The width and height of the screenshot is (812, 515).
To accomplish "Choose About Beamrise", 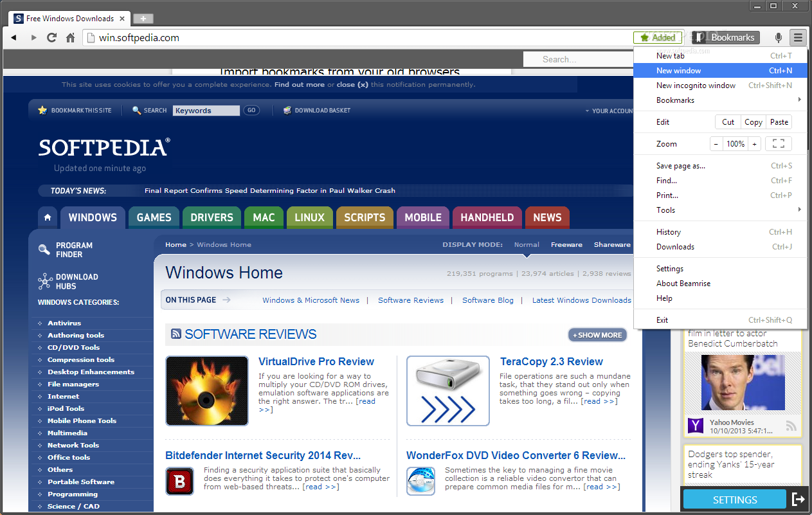I will pyautogui.click(x=720, y=284).
